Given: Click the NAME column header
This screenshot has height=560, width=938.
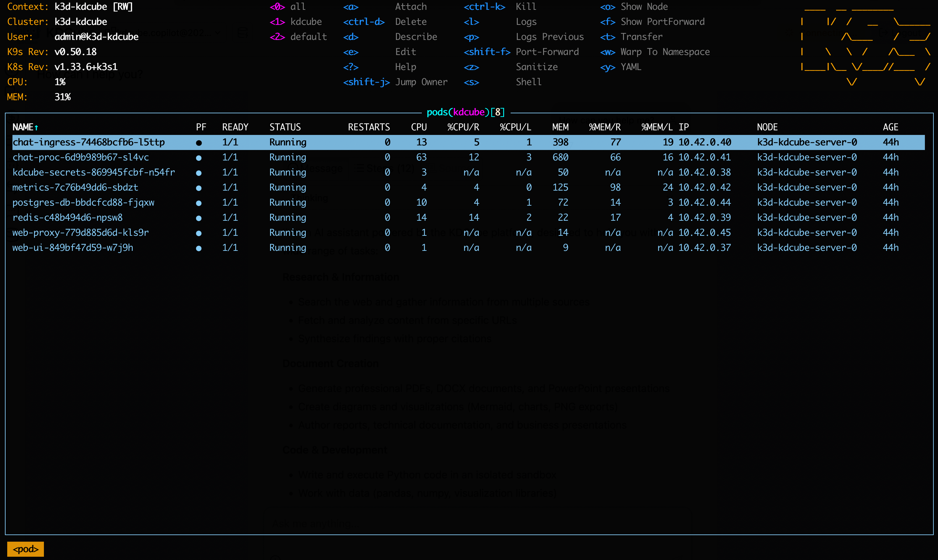Looking at the screenshot, I should pyautogui.click(x=25, y=127).
